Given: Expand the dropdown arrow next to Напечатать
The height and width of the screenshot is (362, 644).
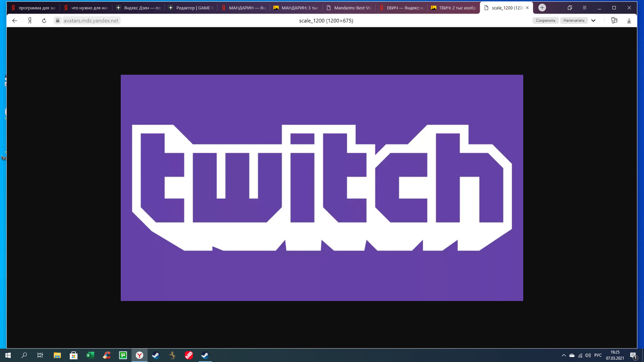Looking at the screenshot, I should [594, 20].
